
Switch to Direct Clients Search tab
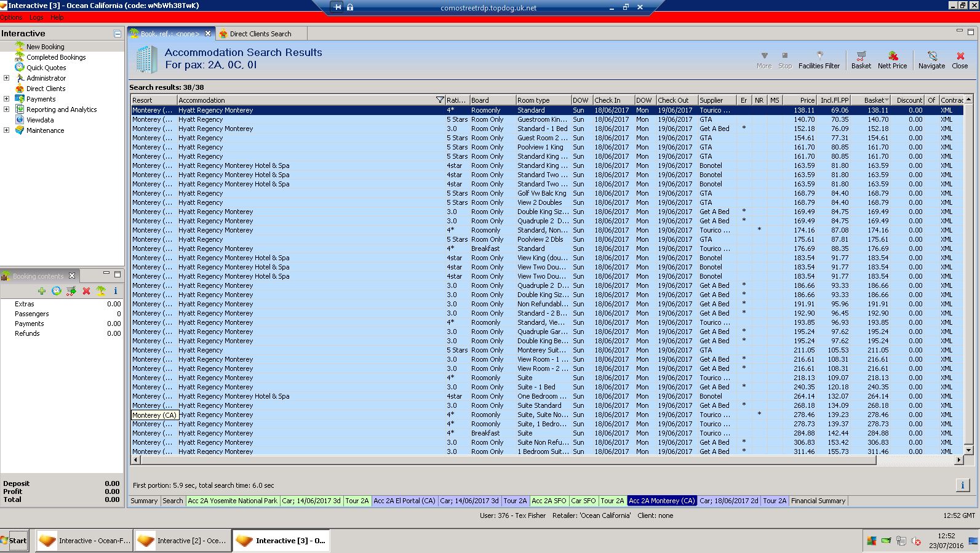click(x=260, y=34)
